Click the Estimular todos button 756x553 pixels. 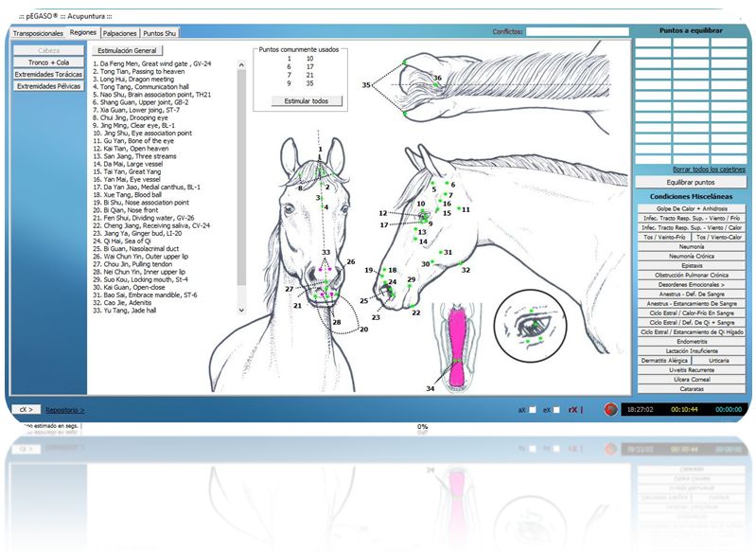(x=307, y=101)
